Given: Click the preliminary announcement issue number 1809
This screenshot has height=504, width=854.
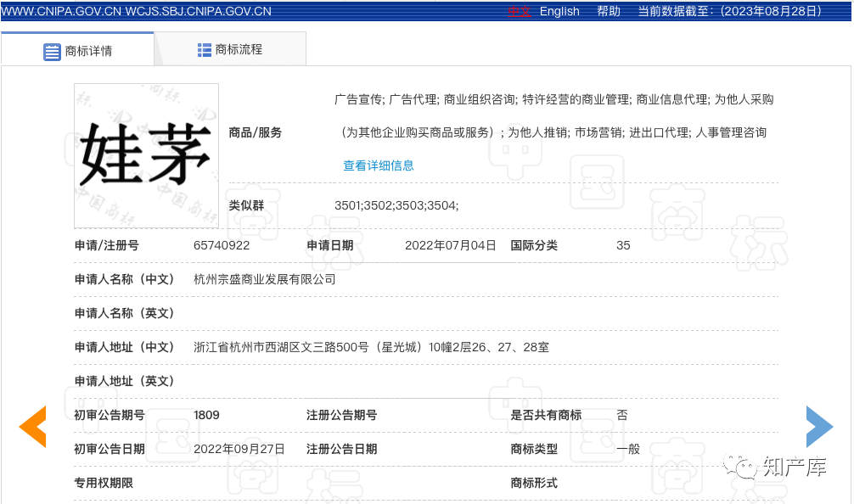Looking at the screenshot, I should pos(206,415).
